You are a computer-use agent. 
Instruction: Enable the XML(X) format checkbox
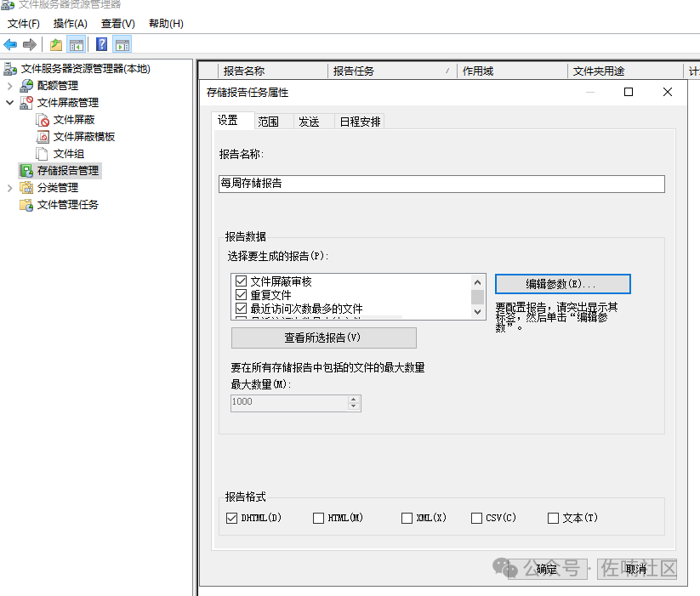click(x=407, y=518)
